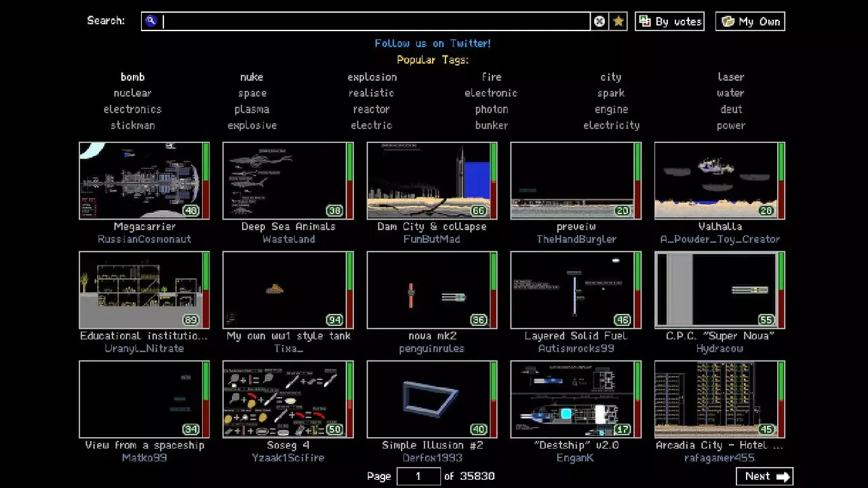Open Follow us on Twitter link
The width and height of the screenshot is (868, 488).
tap(433, 43)
